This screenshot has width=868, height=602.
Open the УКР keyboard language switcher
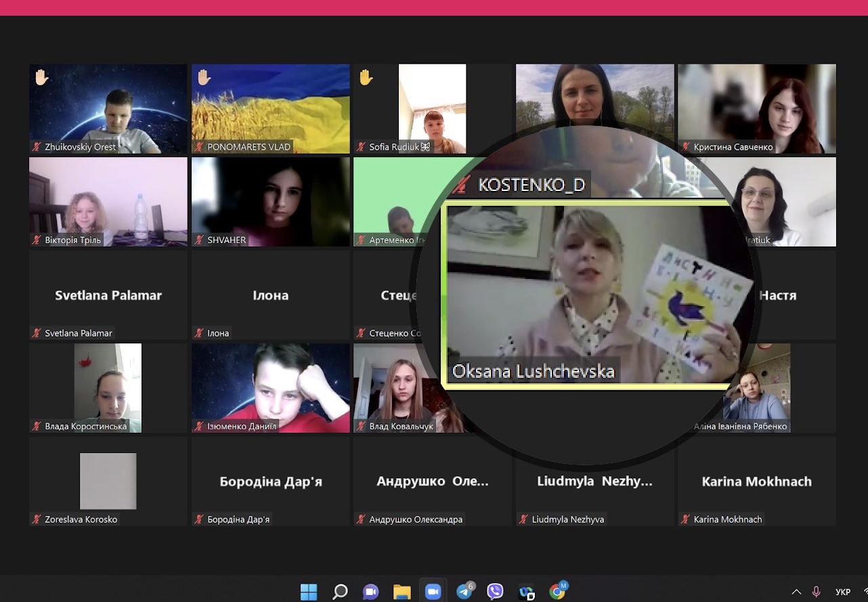point(843,591)
